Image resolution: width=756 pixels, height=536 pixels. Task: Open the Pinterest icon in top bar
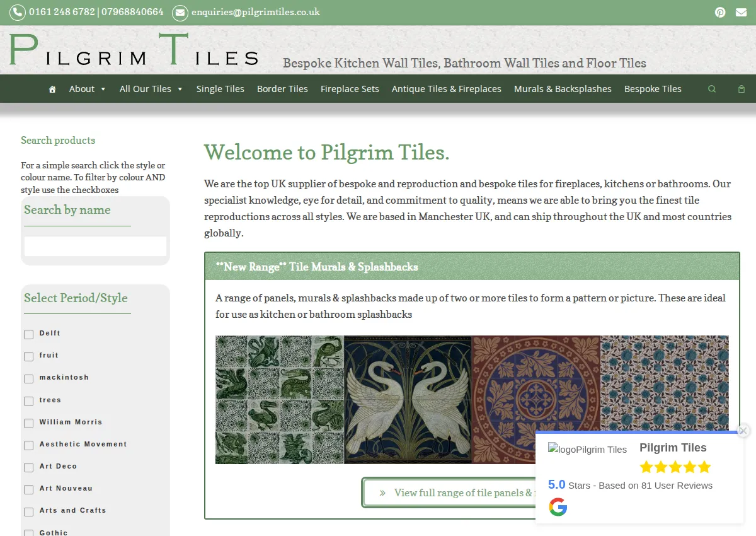coord(720,12)
